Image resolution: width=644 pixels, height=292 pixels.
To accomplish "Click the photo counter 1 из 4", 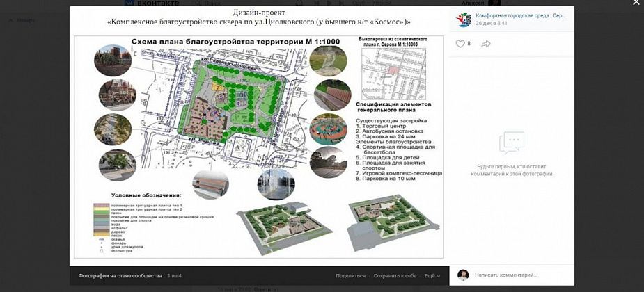I will point(175,276).
